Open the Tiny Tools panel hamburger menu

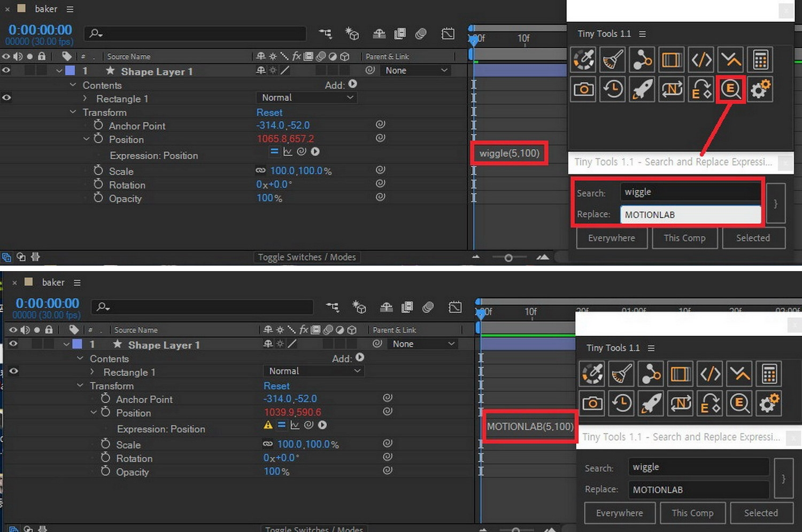pyautogui.click(x=642, y=34)
